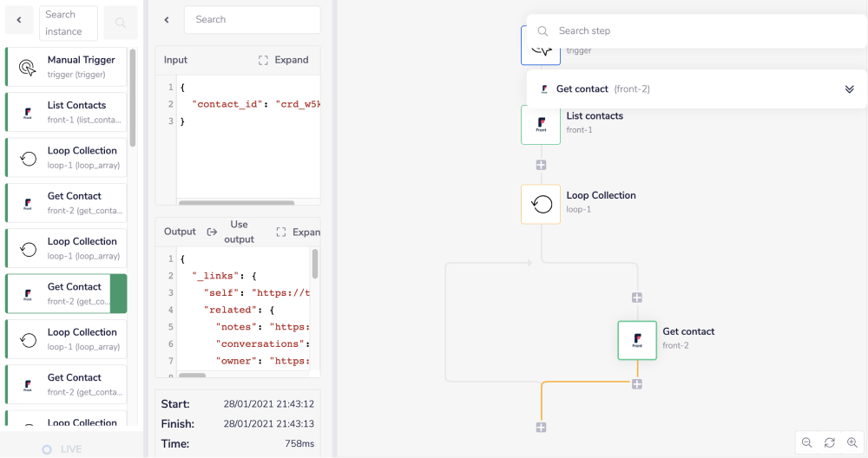Expand the Get contact search result chevron
The image size is (868, 458).
[849, 89]
